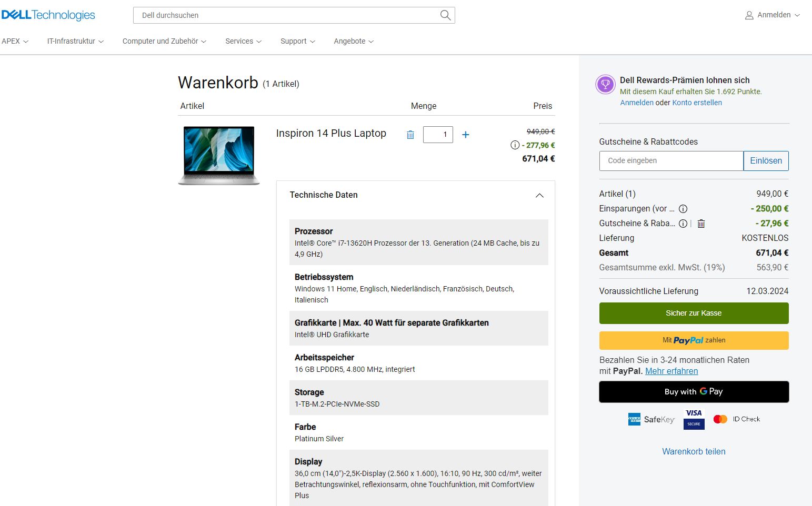Click the Prozessor specification heading
The image size is (812, 506).
(314, 231)
